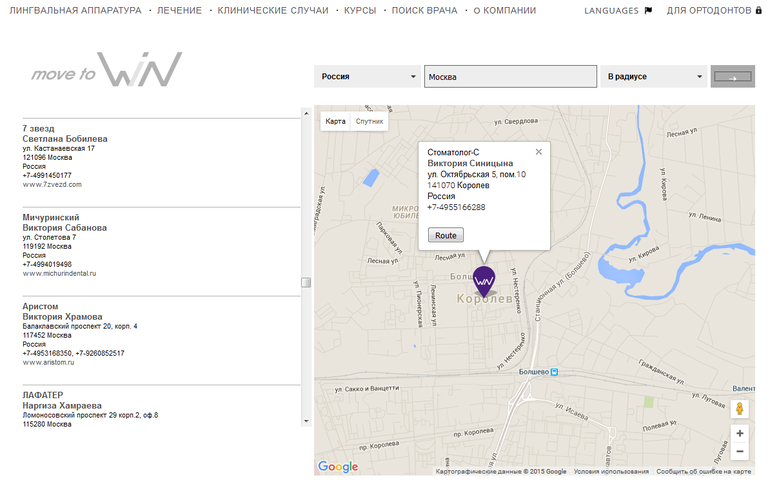
Task: Click the Королев city label on map
Action: point(485,299)
